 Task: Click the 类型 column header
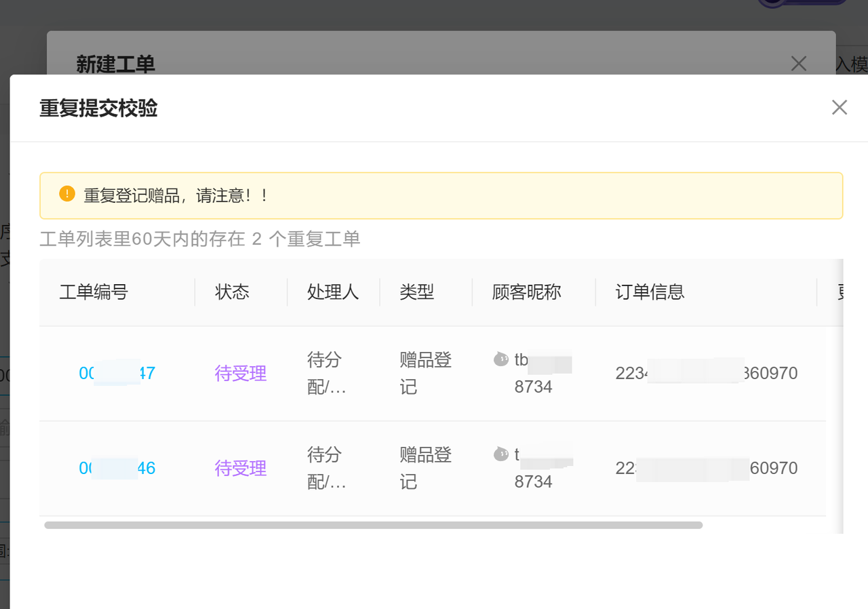point(416,292)
